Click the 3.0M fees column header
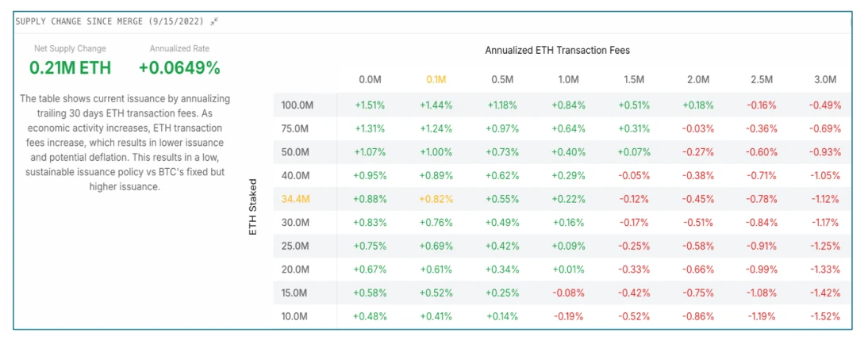 825,79
